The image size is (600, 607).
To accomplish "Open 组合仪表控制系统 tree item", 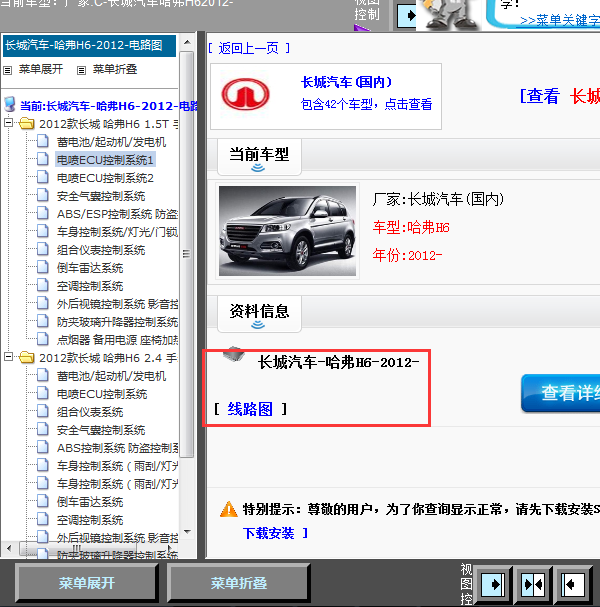I will [x=101, y=250].
